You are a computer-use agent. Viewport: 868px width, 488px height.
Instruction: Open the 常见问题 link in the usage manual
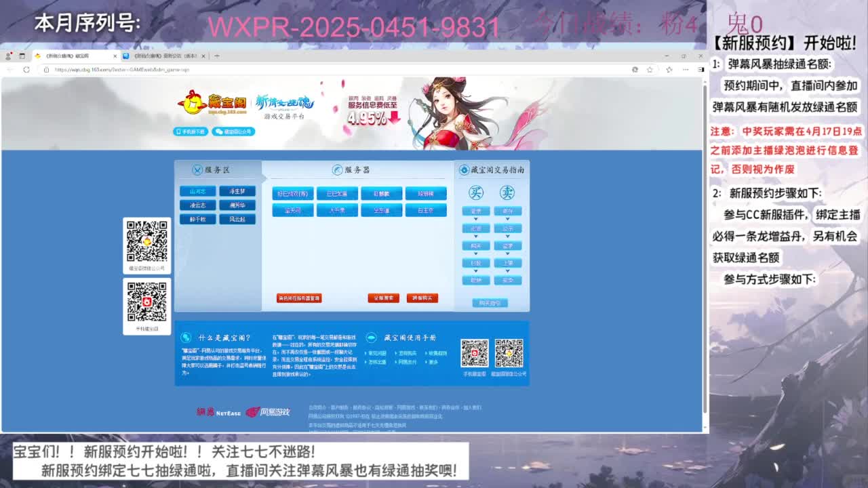click(376, 354)
